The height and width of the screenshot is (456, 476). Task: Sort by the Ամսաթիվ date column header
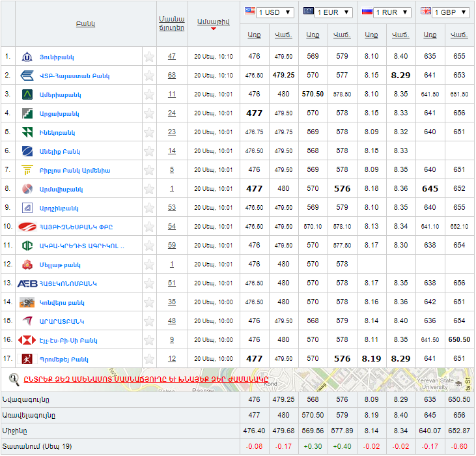(x=214, y=22)
